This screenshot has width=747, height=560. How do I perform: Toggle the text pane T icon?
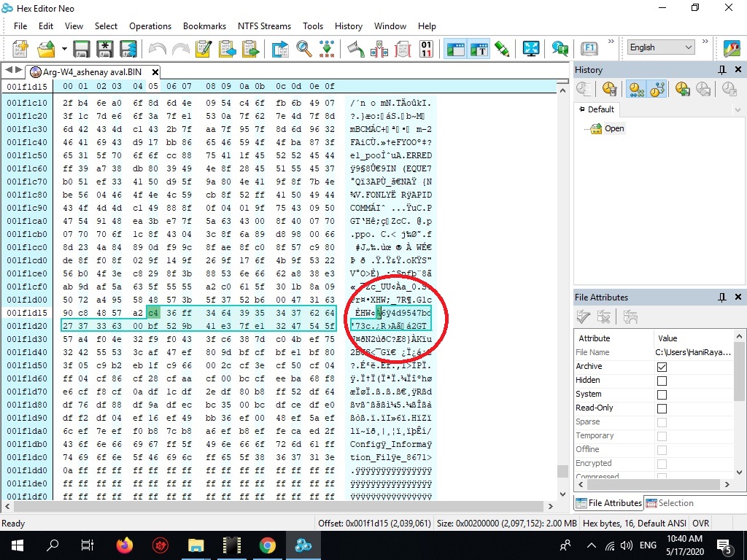(479, 49)
